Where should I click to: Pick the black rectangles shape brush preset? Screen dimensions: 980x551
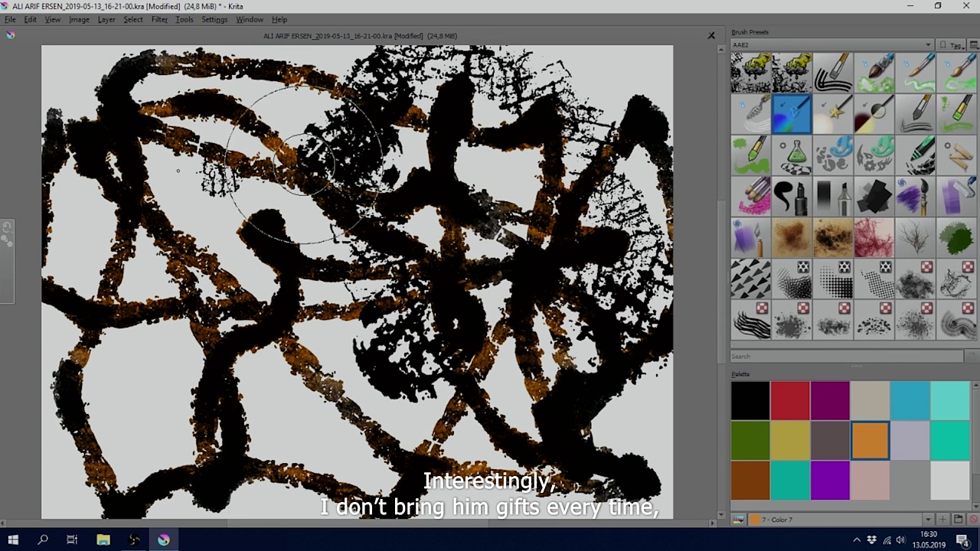tap(874, 197)
